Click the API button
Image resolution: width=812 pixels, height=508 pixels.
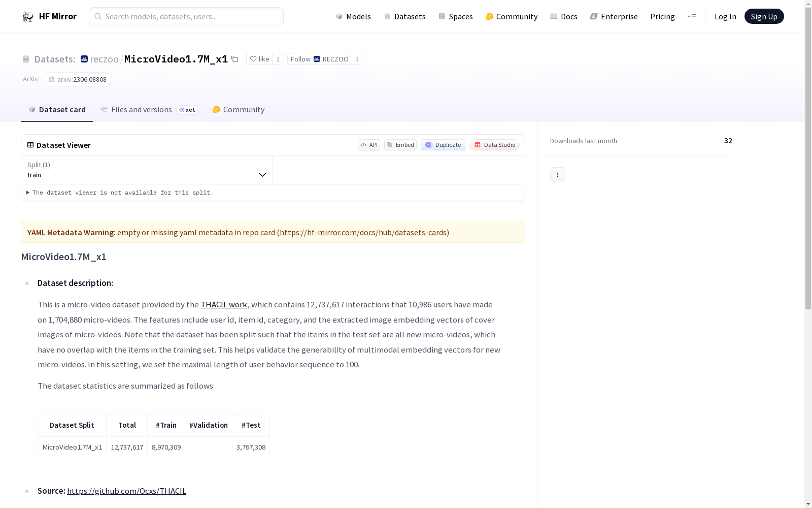click(x=369, y=145)
